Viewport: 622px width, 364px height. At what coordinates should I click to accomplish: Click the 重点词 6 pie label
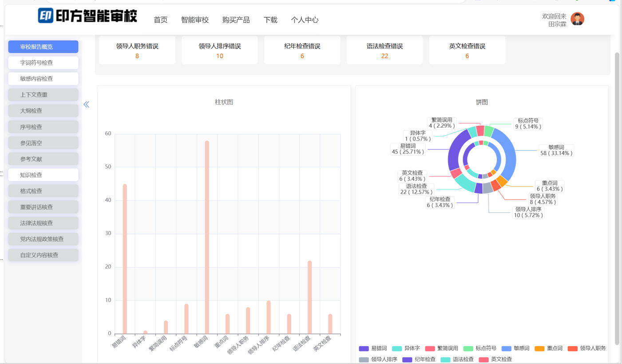point(550,186)
